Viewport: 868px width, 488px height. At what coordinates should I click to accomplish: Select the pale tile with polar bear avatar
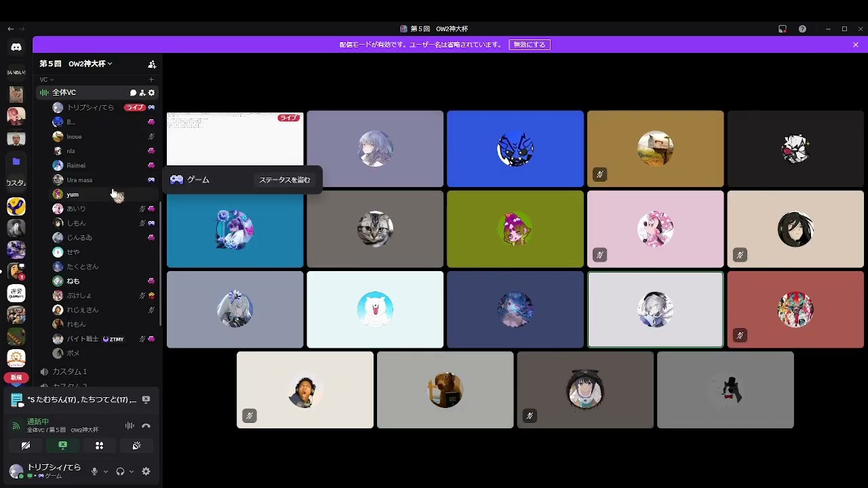(375, 310)
